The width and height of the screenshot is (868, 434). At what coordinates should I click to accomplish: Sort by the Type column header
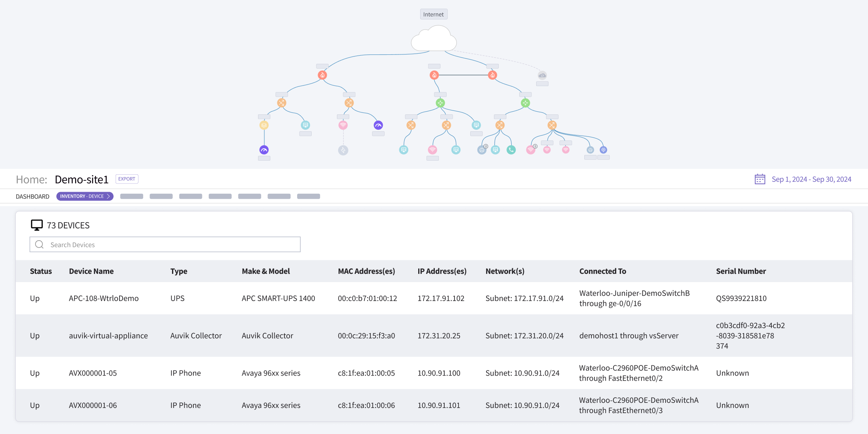pos(179,271)
